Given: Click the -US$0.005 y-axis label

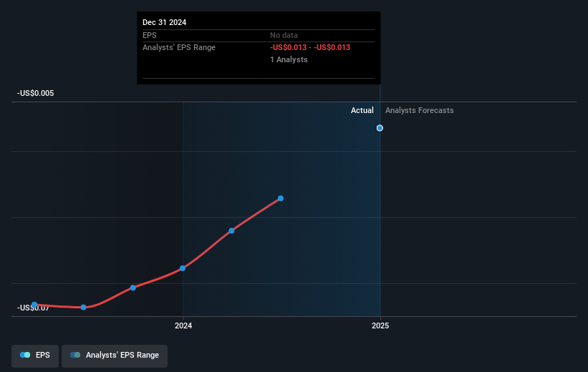Looking at the screenshot, I should click(36, 93).
